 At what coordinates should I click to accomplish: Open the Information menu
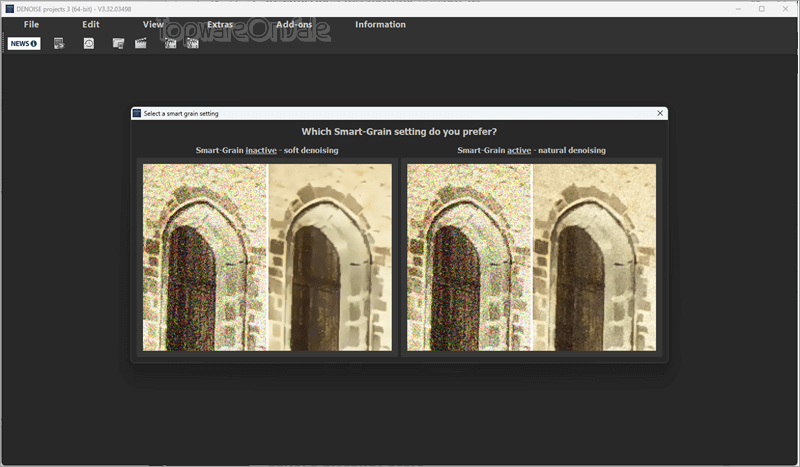tap(380, 24)
